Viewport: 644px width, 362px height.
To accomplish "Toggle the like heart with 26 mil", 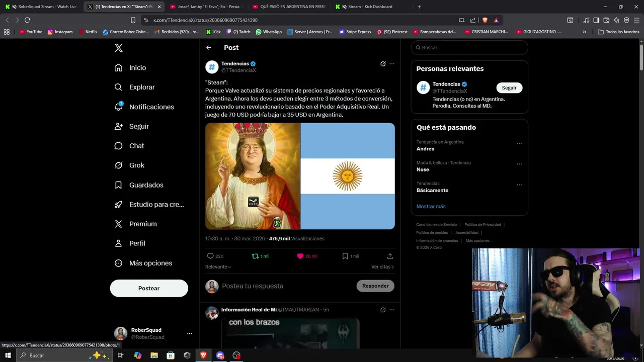I will tap(307, 256).
